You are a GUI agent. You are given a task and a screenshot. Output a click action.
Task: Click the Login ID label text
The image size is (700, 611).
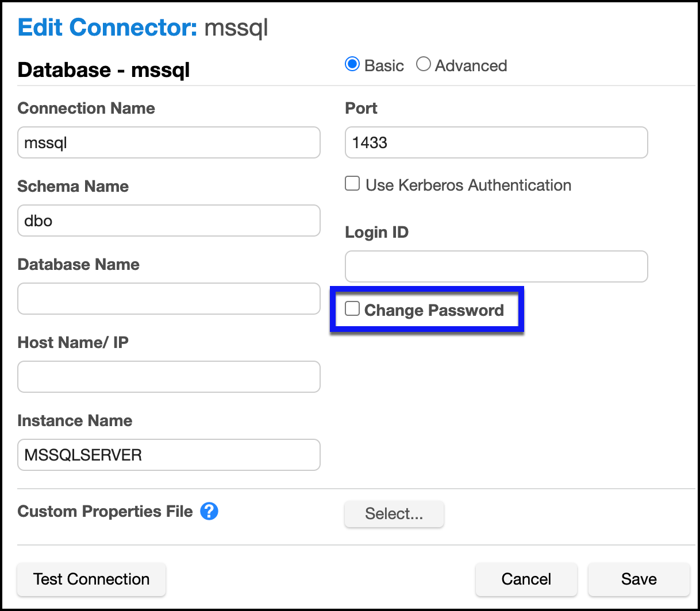click(376, 232)
